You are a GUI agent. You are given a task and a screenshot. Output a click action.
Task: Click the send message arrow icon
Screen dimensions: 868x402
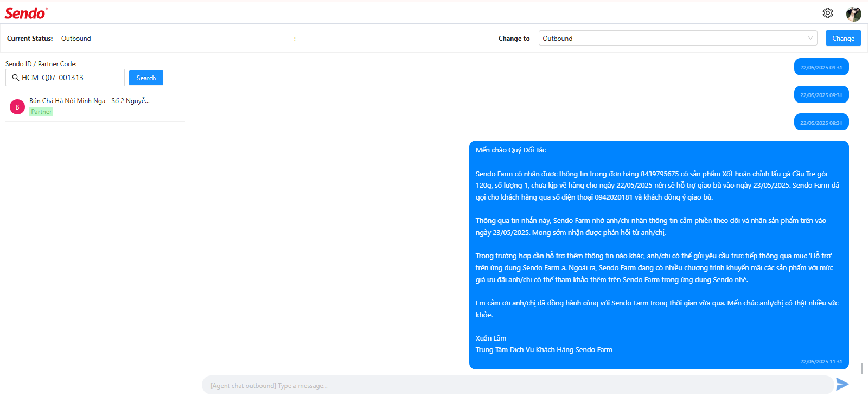(x=842, y=384)
